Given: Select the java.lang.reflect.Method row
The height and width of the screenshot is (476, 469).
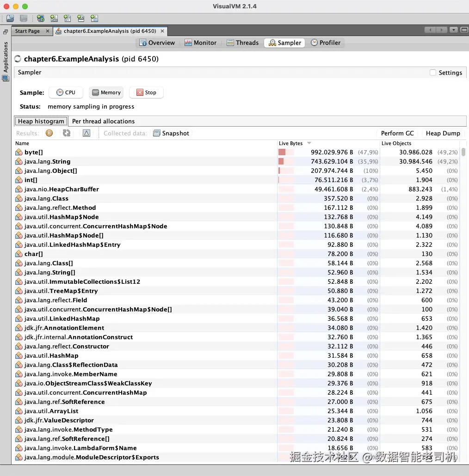Looking at the screenshot, I should (237, 207).
